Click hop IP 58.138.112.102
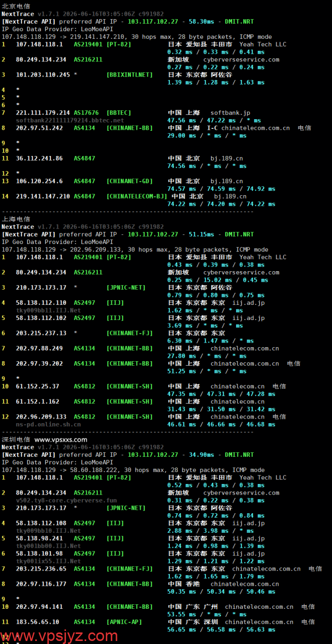This screenshot has height=644, width=332. 41,318
